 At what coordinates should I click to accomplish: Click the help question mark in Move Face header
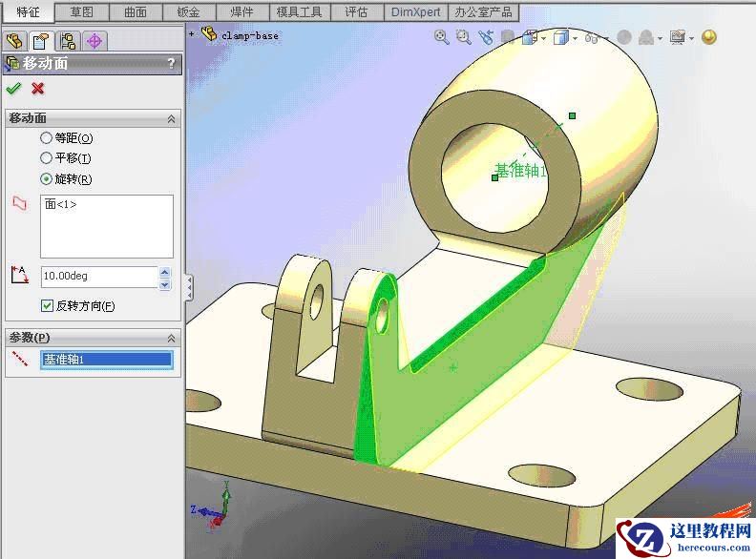click(x=171, y=64)
